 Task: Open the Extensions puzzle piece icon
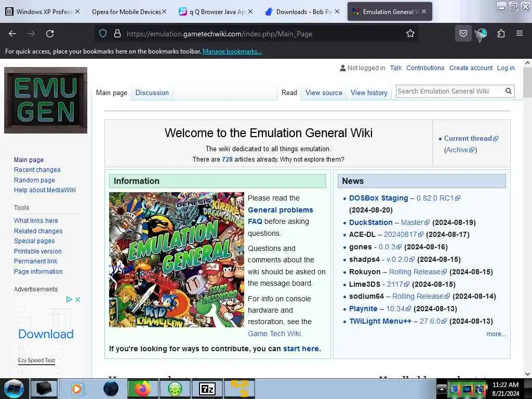[501, 33]
